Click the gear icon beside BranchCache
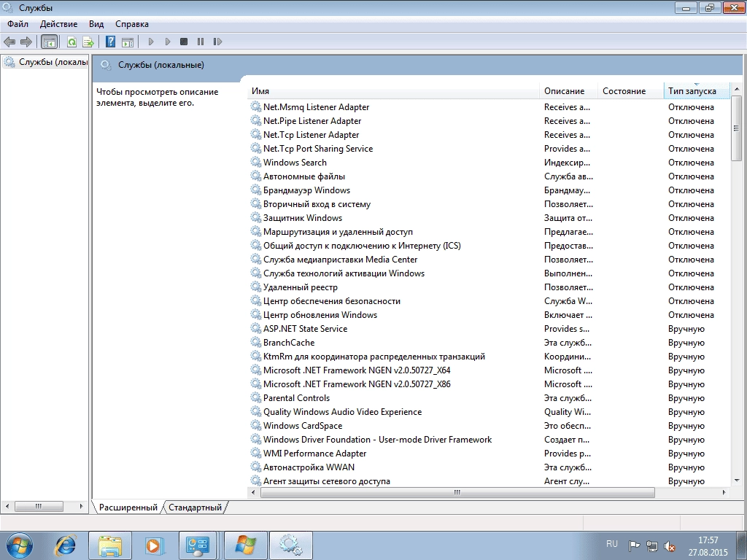The height and width of the screenshot is (560, 747). 256,343
